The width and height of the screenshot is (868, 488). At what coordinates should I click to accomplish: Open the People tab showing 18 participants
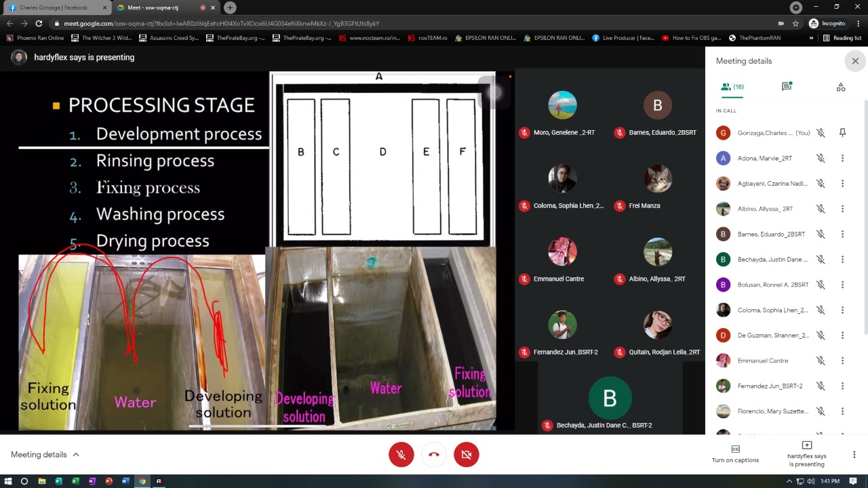(x=732, y=87)
